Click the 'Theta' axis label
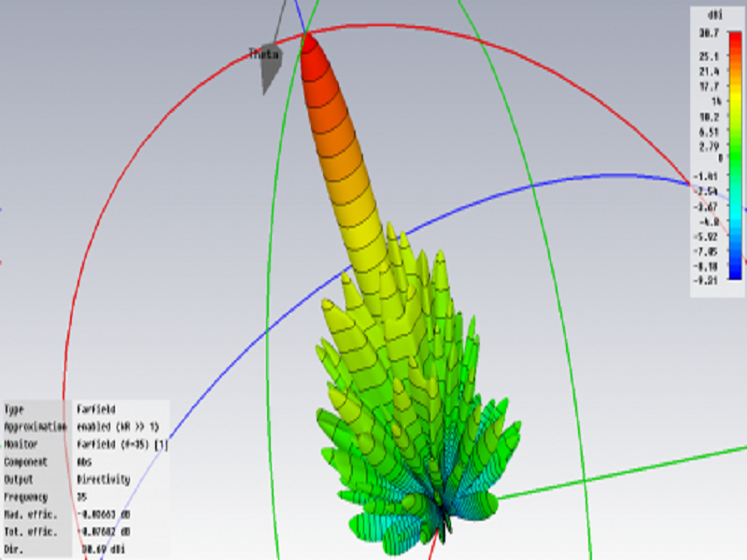This screenshot has width=747, height=560. pyautogui.click(x=263, y=54)
